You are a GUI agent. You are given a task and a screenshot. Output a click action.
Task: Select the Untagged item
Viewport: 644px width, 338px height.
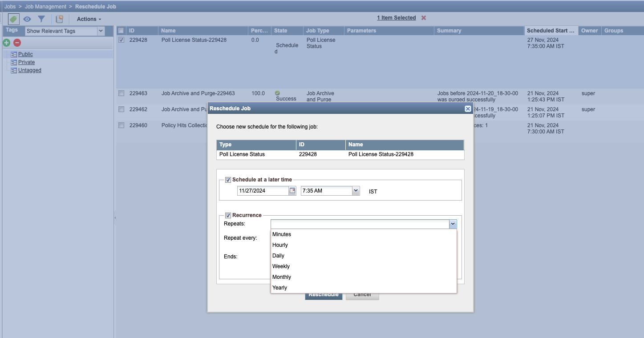30,70
